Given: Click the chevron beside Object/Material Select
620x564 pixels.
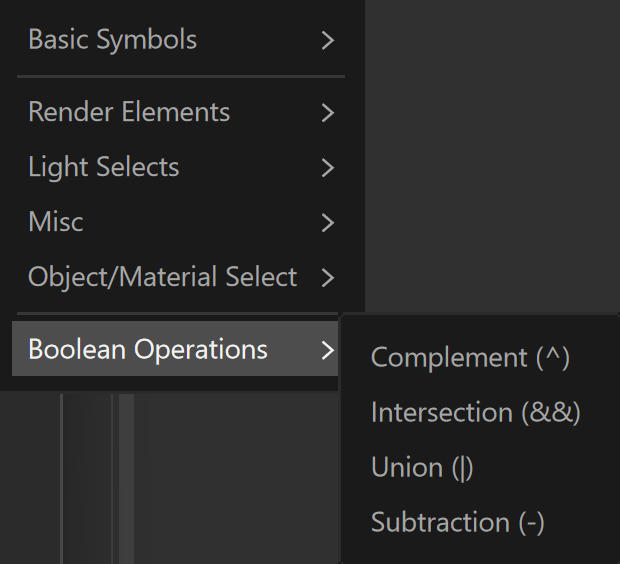Looking at the screenshot, I should (328, 277).
